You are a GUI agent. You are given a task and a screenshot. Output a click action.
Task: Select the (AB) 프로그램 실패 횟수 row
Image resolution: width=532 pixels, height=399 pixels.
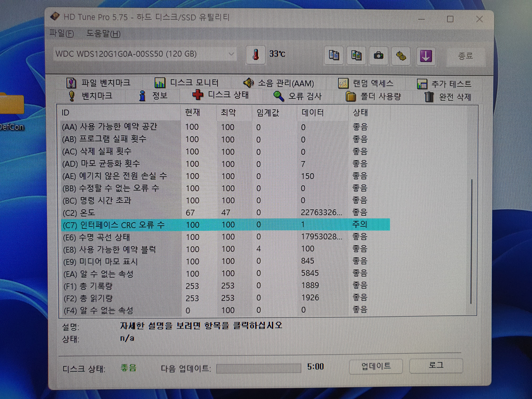pos(225,139)
